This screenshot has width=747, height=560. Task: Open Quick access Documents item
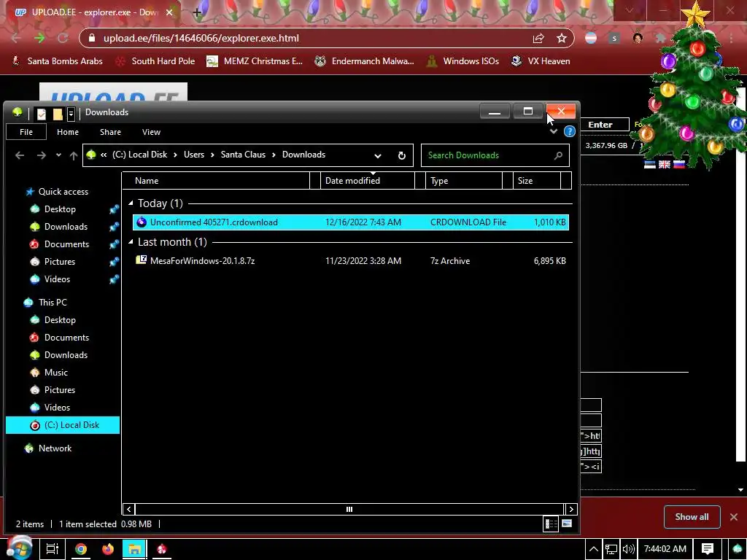(x=66, y=244)
